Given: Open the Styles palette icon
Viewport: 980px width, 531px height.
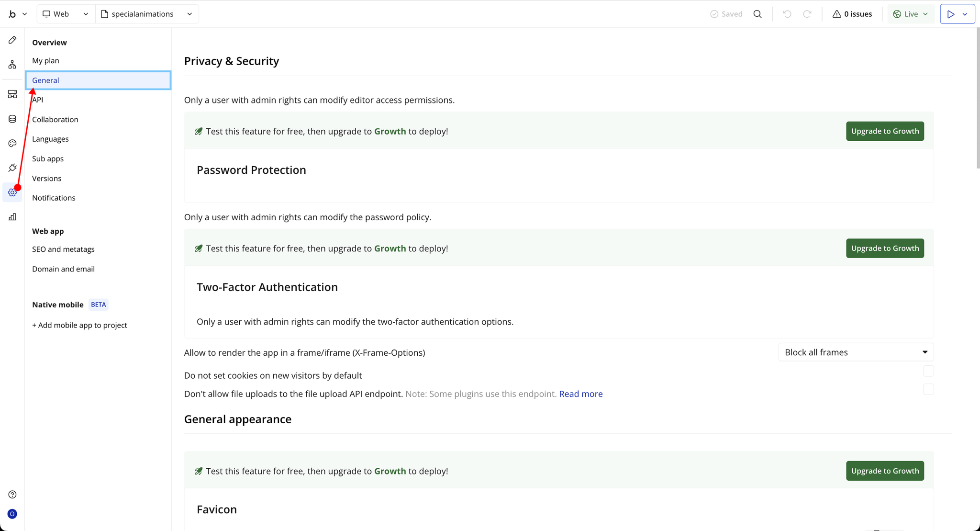Looking at the screenshot, I should tap(12, 144).
